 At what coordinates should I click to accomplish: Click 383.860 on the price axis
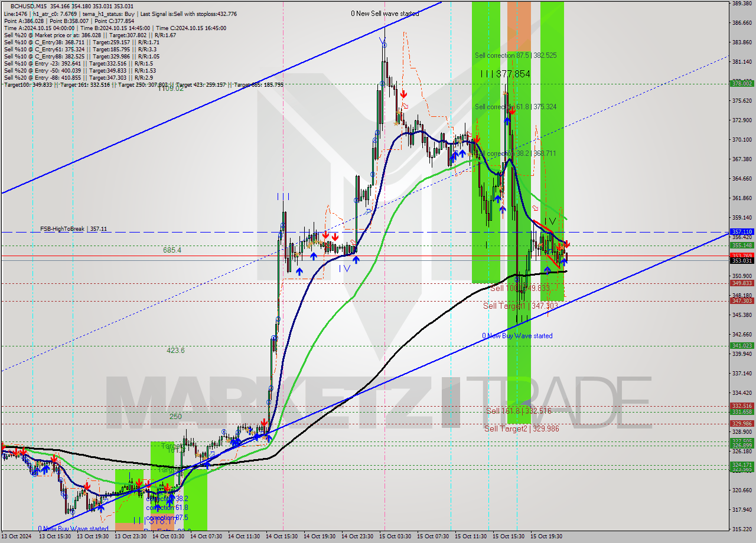click(742, 42)
